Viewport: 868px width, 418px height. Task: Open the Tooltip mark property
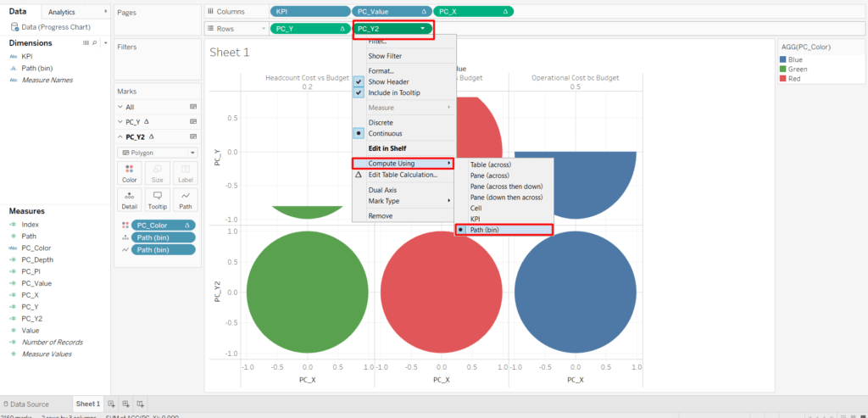(x=157, y=199)
